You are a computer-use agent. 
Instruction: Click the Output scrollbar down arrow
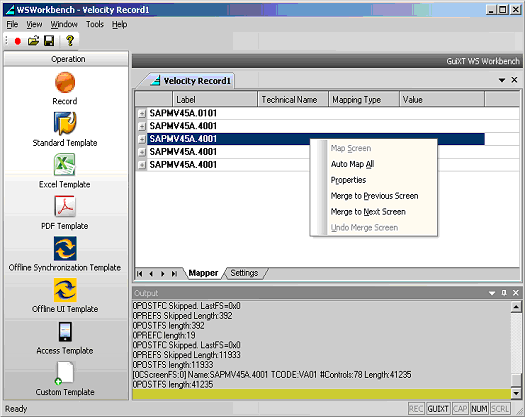[x=516, y=393]
